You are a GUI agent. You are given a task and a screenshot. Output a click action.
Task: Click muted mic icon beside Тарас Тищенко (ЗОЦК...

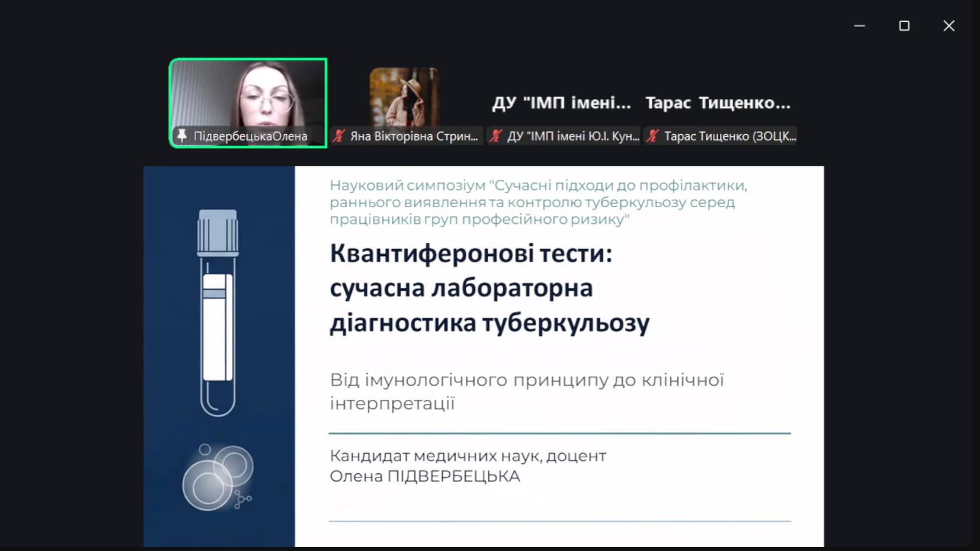[x=653, y=136]
